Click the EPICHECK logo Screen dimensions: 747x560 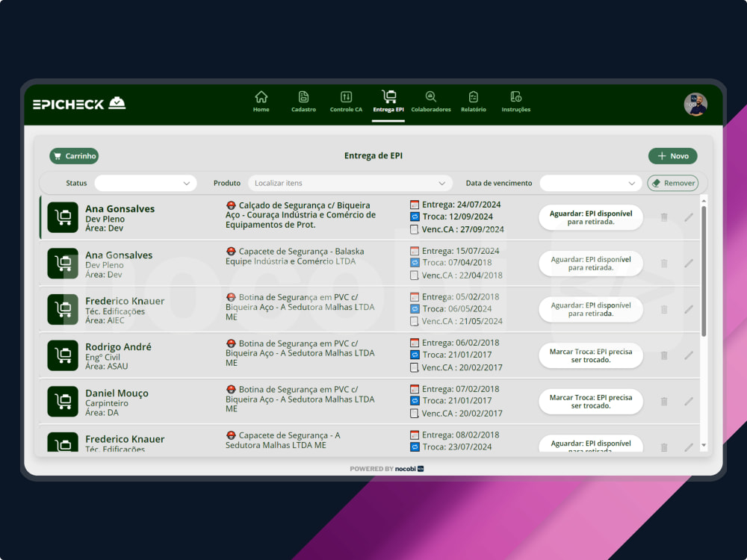[79, 104]
